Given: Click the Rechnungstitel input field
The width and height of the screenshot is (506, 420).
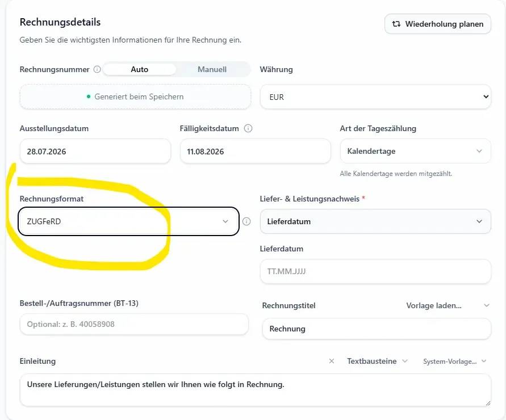Looking at the screenshot, I should (x=377, y=329).
